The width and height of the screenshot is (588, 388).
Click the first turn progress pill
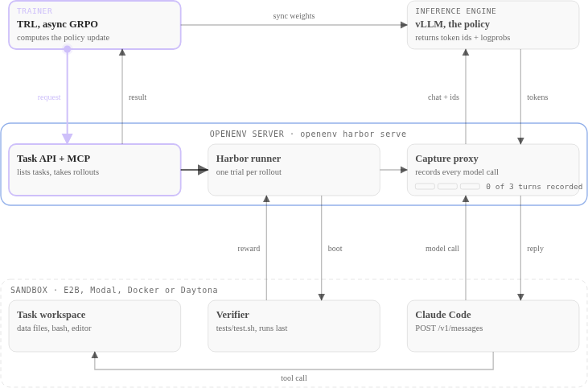(425, 186)
